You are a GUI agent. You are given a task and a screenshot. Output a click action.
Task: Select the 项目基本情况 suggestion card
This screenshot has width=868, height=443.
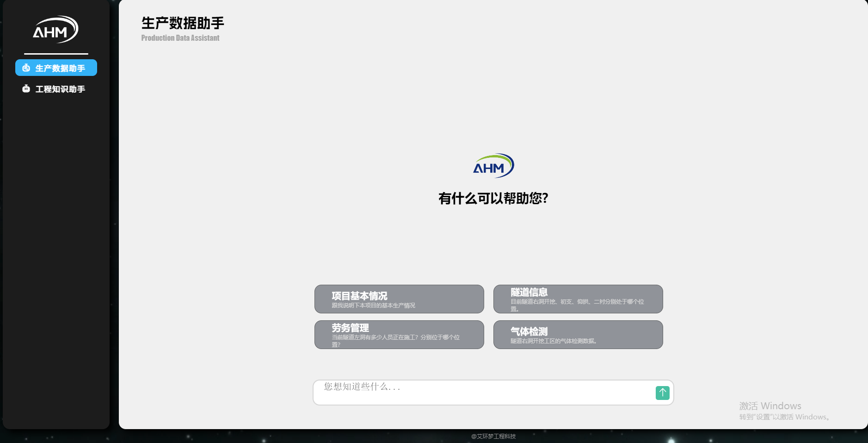(399, 299)
